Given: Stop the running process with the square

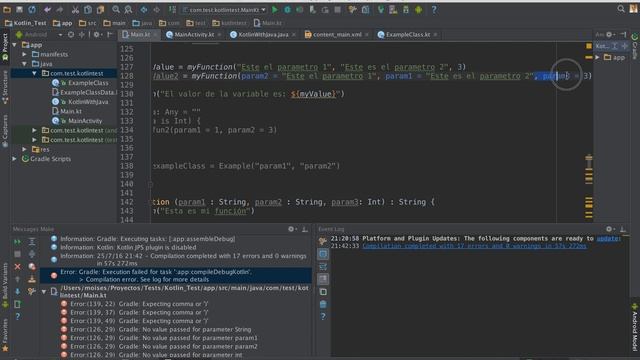Looking at the screenshot, I should coord(338,9).
